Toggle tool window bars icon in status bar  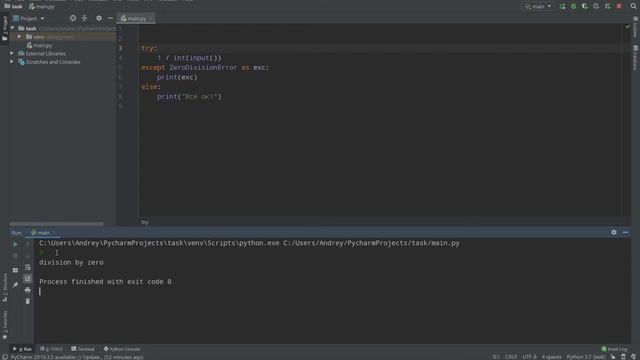coord(4,357)
